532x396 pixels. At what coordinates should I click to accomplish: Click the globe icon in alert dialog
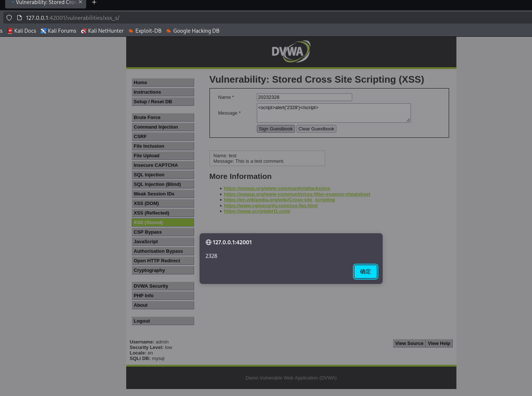[208, 242]
